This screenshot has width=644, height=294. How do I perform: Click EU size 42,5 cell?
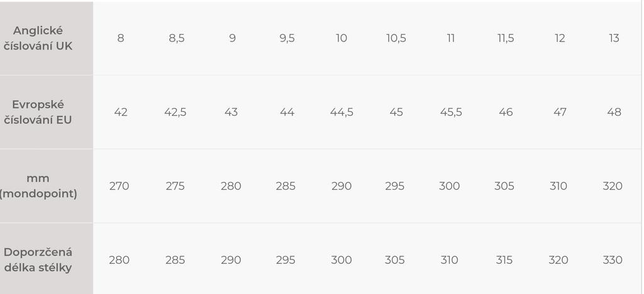tap(175, 112)
